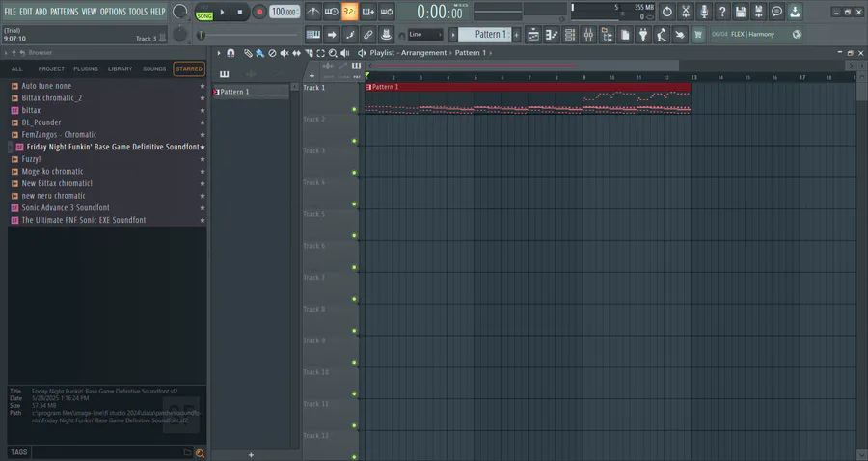
Task: Select the Pattern 1 clip on Track 1
Action: coord(529,98)
